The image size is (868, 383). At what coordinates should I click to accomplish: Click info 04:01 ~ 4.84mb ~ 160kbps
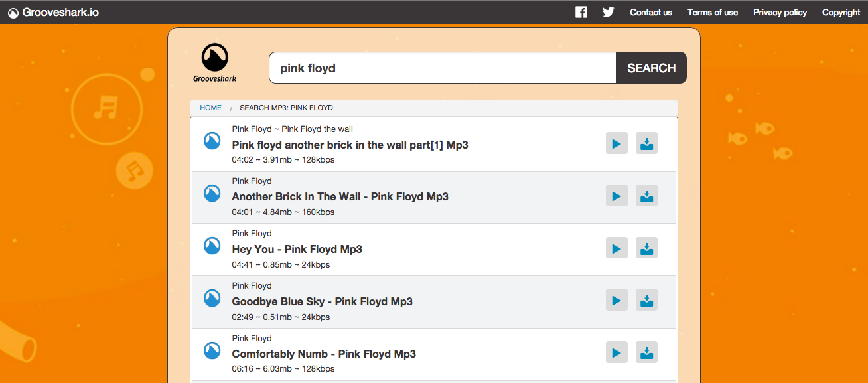(x=283, y=212)
